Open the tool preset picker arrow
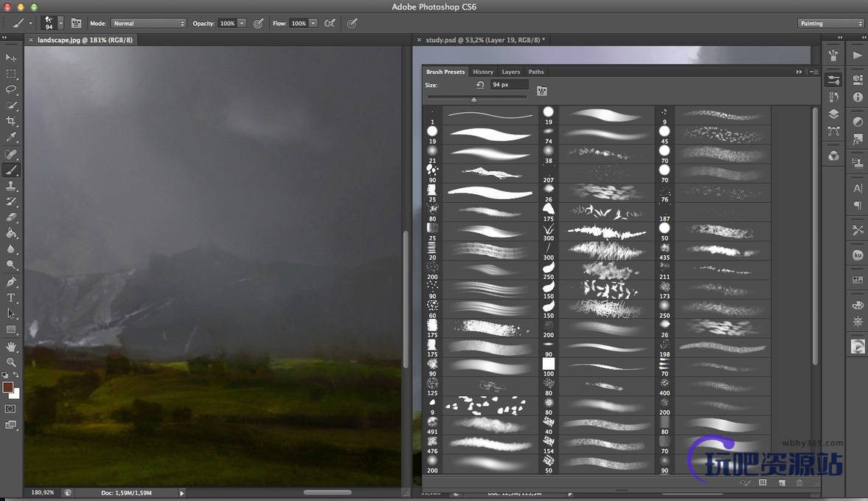Viewport: 868px width, 501px height. point(30,24)
